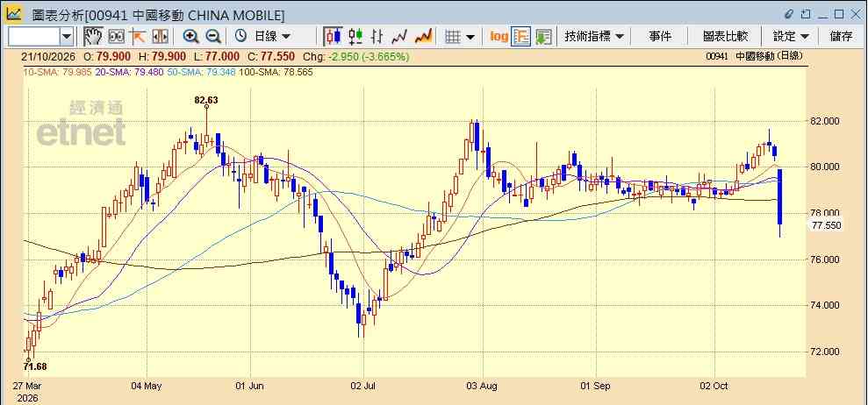Screen dimensions: 868x405
Task: Toggle the highlighted data legend display button
Action: (521, 37)
